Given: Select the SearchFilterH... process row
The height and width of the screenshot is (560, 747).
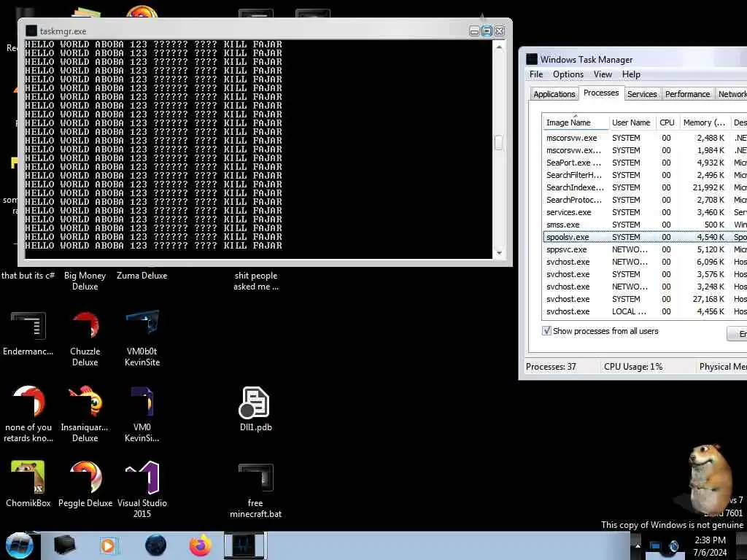Looking at the screenshot, I should (645, 175).
